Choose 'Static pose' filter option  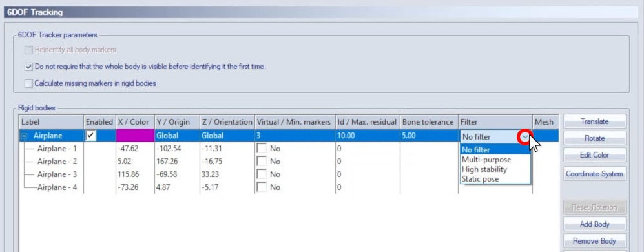click(x=495, y=179)
